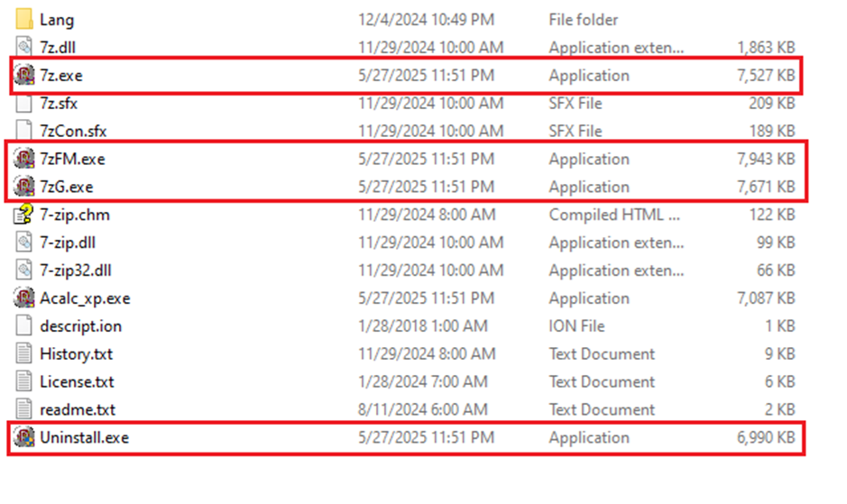Click the 1,863 KB size of 7z.dll
This screenshot has width=847, height=504.
coord(767,48)
